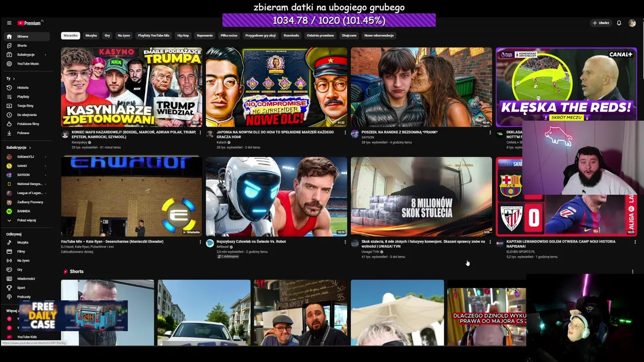The image size is (644, 362).
Task: Click the MrBeast channel avatar
Action: coord(210,243)
